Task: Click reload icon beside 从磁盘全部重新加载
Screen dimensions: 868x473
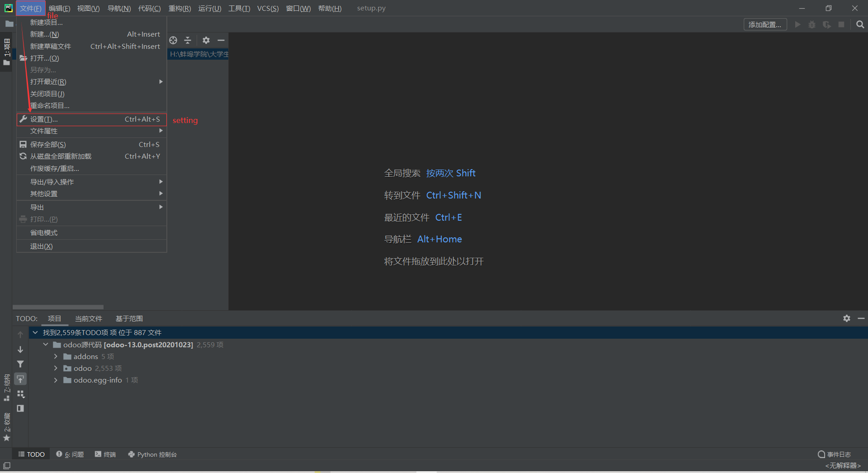Action: tap(23, 156)
